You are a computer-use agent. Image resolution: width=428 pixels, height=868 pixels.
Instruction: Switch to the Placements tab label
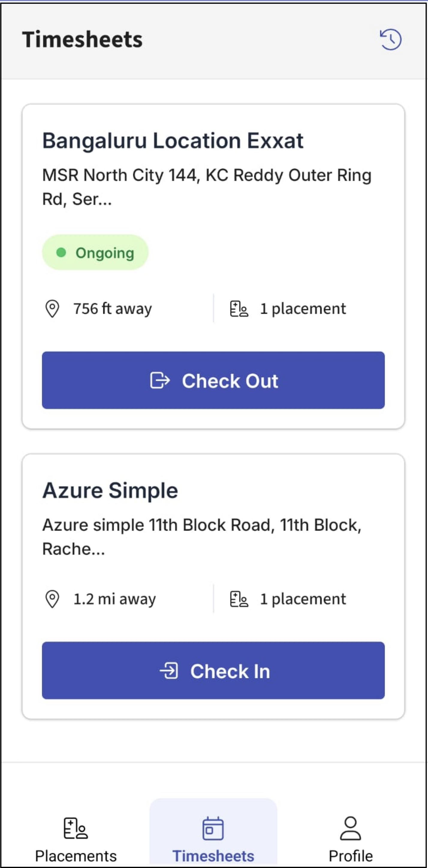coord(76,856)
